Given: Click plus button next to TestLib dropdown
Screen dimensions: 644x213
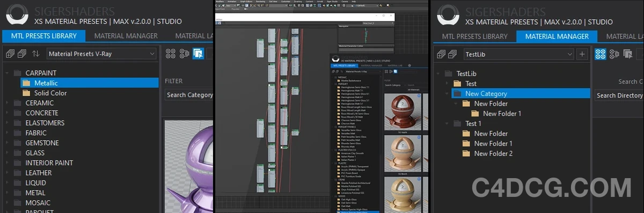Looking at the screenshot, I should [583, 54].
